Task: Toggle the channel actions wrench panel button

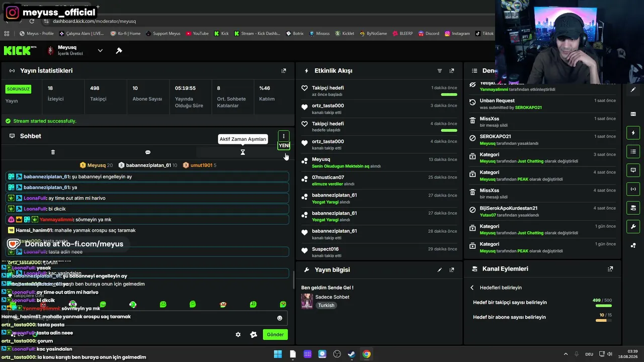Action: [633, 226]
